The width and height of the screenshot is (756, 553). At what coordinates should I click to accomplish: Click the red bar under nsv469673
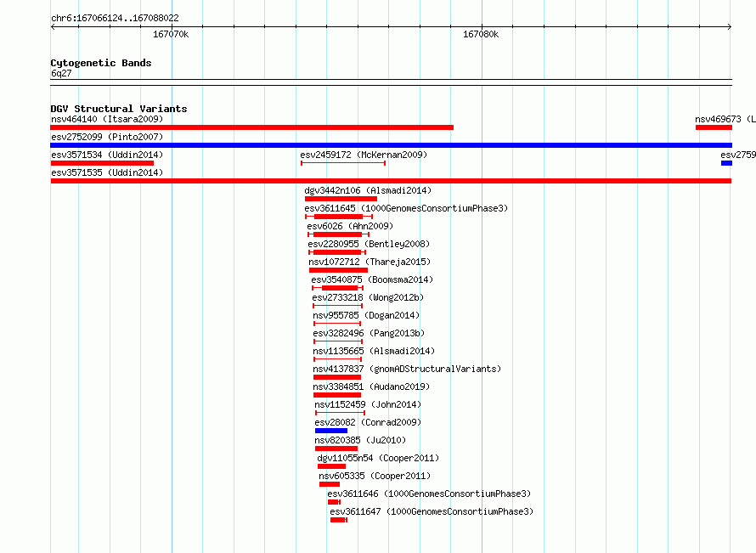click(x=714, y=127)
